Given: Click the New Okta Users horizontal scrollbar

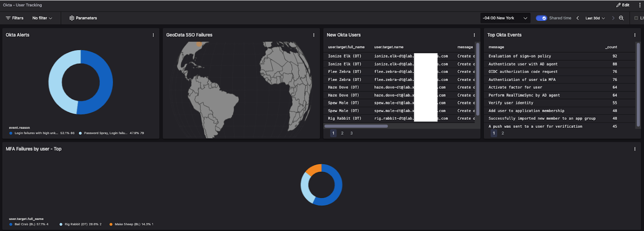Looking at the screenshot, I should (x=356, y=126).
